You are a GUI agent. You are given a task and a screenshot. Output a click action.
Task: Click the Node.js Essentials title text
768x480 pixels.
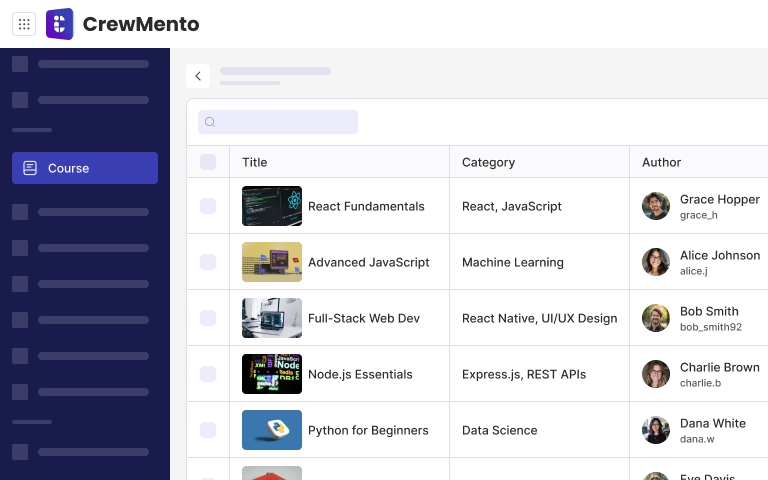tap(360, 374)
